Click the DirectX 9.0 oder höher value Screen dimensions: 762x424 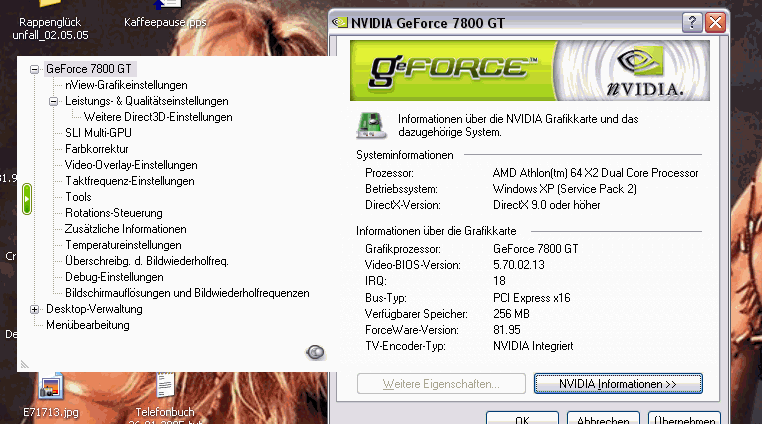[x=547, y=205]
